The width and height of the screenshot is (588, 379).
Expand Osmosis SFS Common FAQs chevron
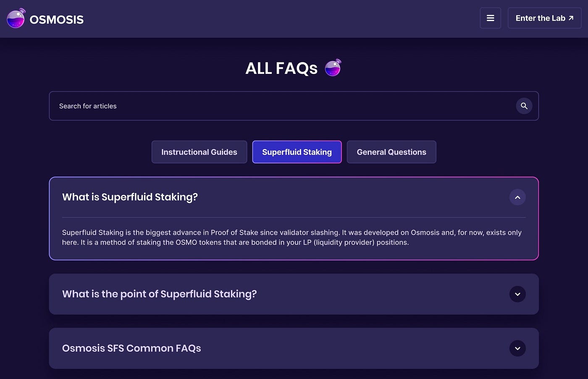(517, 348)
